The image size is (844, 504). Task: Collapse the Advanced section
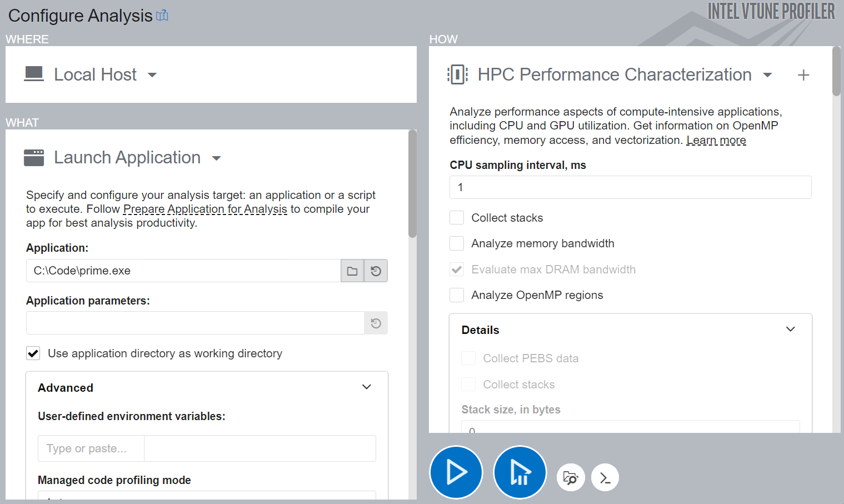click(x=366, y=387)
